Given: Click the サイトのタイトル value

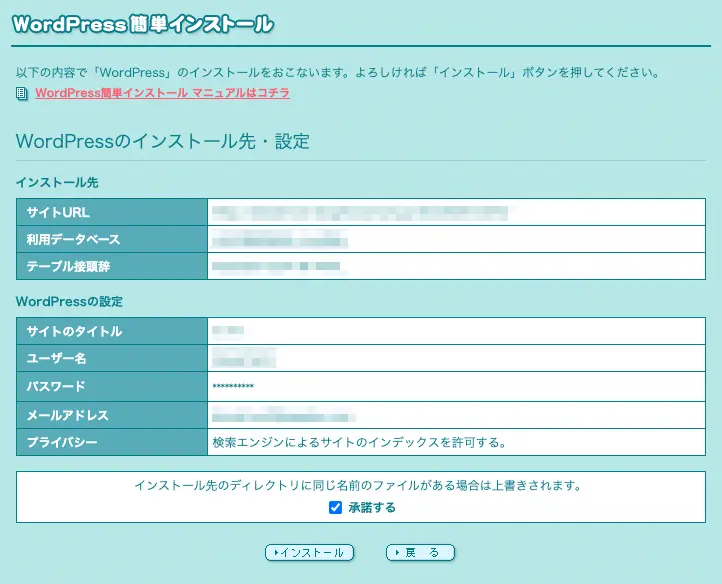Looking at the screenshot, I should (x=229, y=331).
